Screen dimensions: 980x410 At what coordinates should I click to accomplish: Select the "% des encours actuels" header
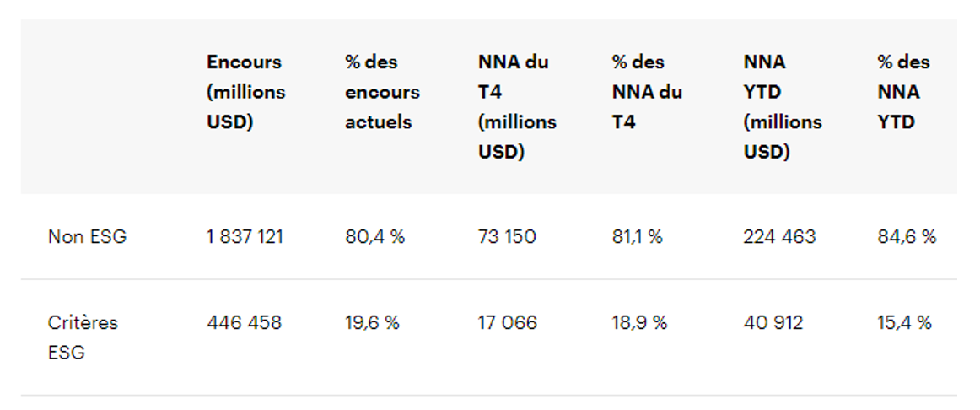[x=382, y=92]
